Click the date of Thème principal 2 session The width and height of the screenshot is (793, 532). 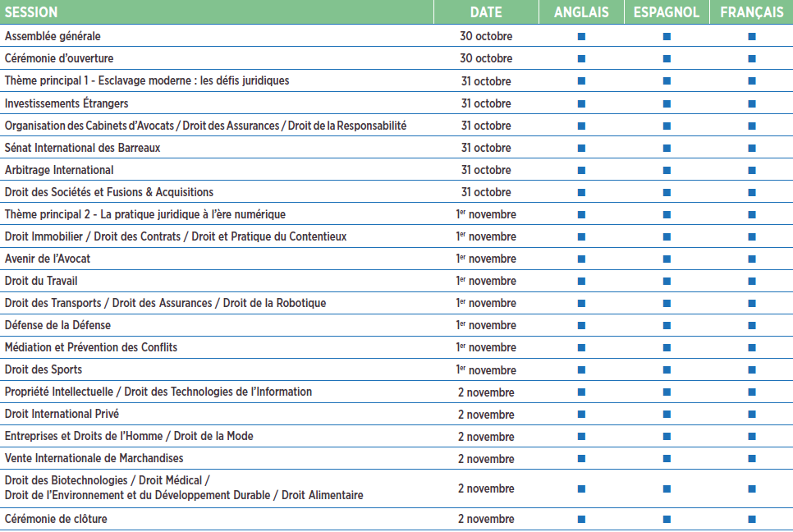click(486, 214)
